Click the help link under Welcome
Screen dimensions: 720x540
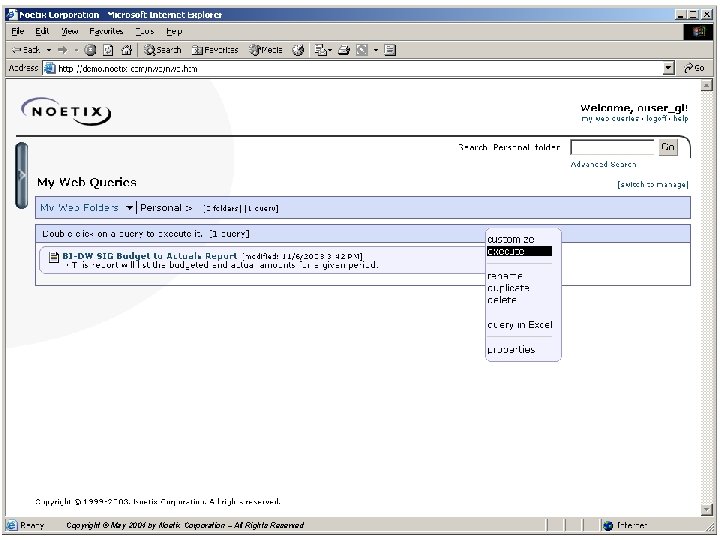pyautogui.click(x=681, y=118)
